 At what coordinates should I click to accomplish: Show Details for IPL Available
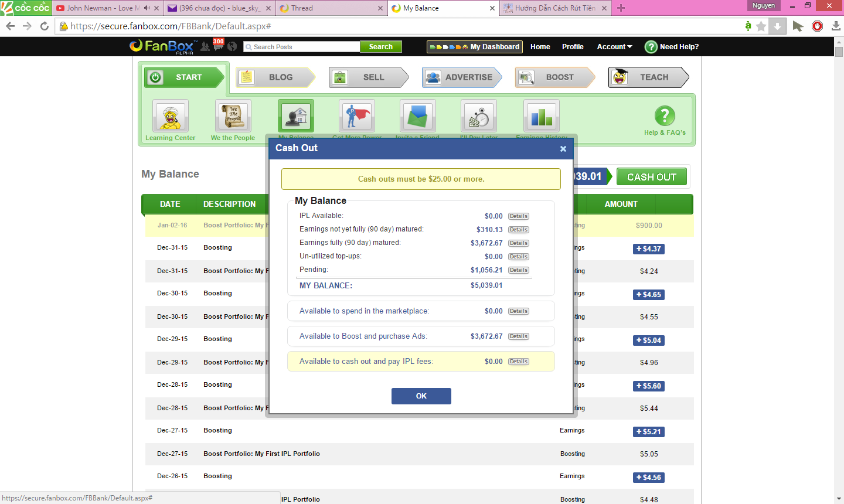(519, 216)
